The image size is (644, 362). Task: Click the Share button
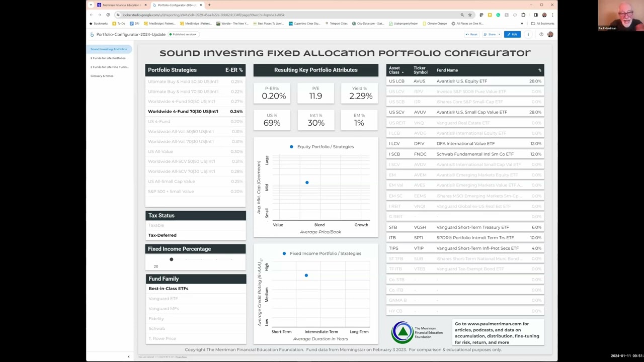(x=490, y=35)
